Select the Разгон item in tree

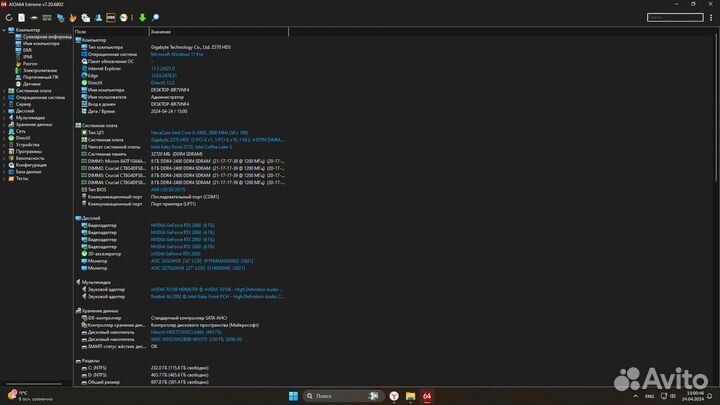tap(29, 63)
